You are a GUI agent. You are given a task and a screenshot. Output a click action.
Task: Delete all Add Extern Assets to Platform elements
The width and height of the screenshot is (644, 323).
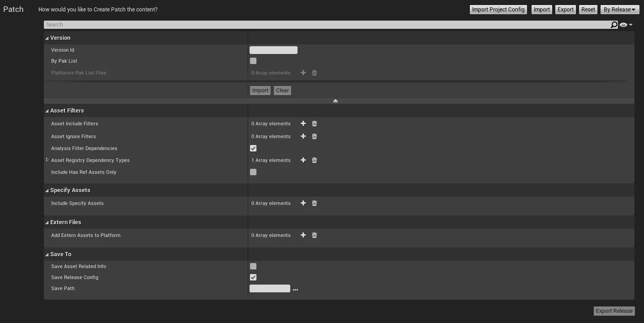(314, 235)
